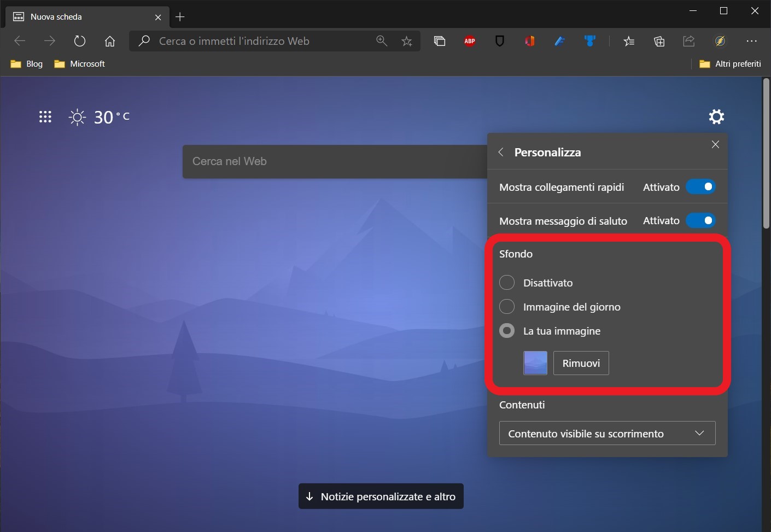This screenshot has width=771, height=532.
Task: Select Immagine del giorno radio button
Action: [507, 307]
